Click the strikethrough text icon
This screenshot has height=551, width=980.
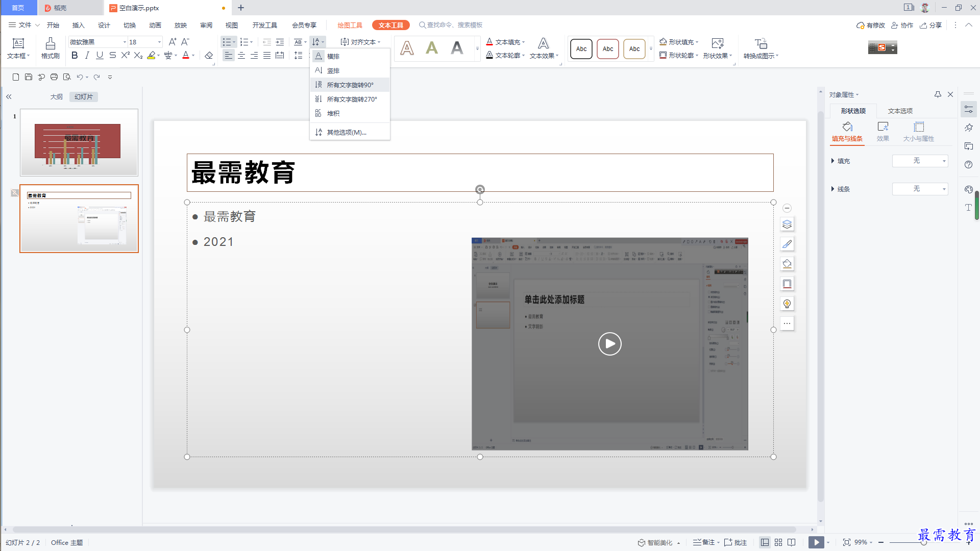coord(113,56)
